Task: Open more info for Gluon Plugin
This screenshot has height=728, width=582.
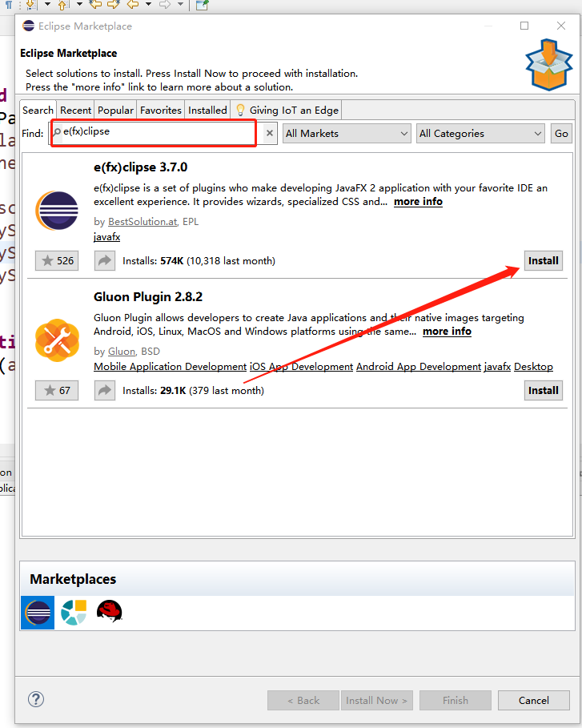Action: tap(447, 331)
